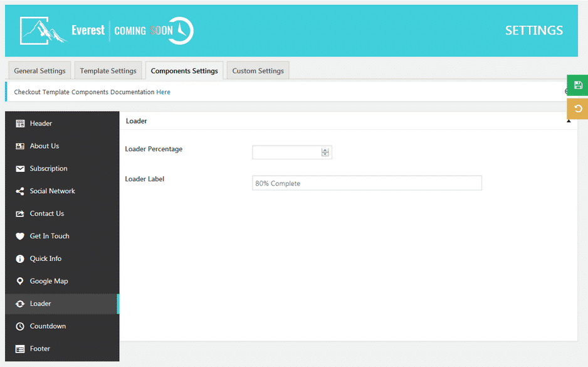Open the General Settings tab
The width and height of the screenshot is (588, 367).
tap(39, 70)
